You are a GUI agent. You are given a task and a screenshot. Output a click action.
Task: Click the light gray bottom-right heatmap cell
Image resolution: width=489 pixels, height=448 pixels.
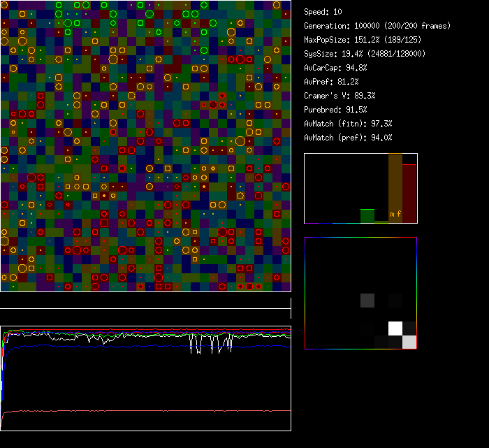click(409, 342)
